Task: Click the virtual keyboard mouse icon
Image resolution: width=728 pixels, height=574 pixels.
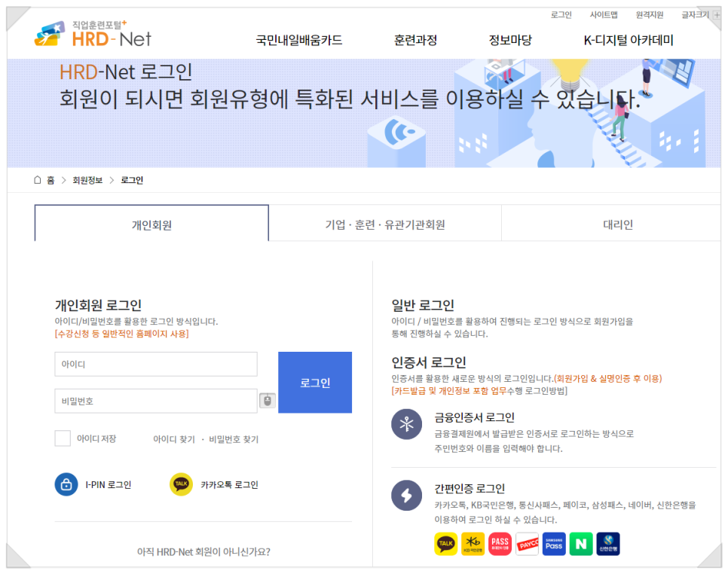Action: coord(268,400)
